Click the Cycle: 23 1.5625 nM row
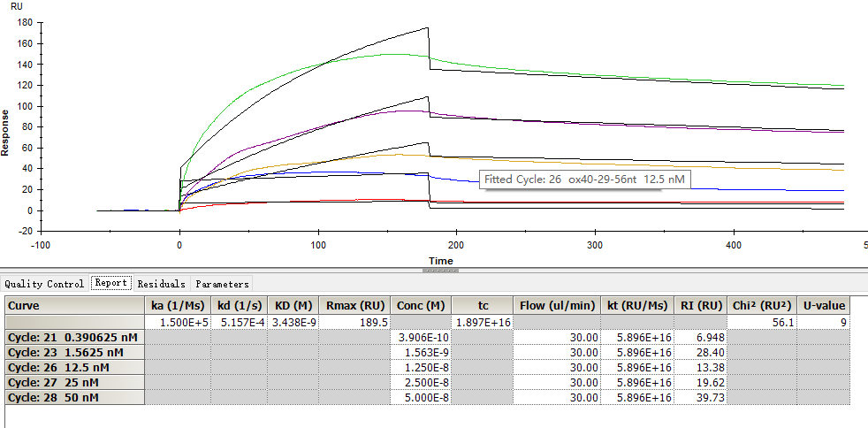The width and height of the screenshot is (868, 428). (x=73, y=352)
